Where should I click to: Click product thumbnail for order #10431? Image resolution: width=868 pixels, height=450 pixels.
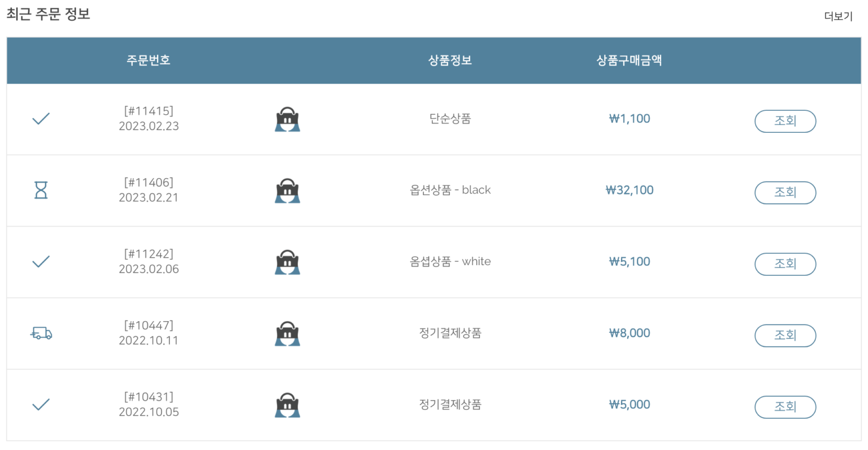coord(287,405)
